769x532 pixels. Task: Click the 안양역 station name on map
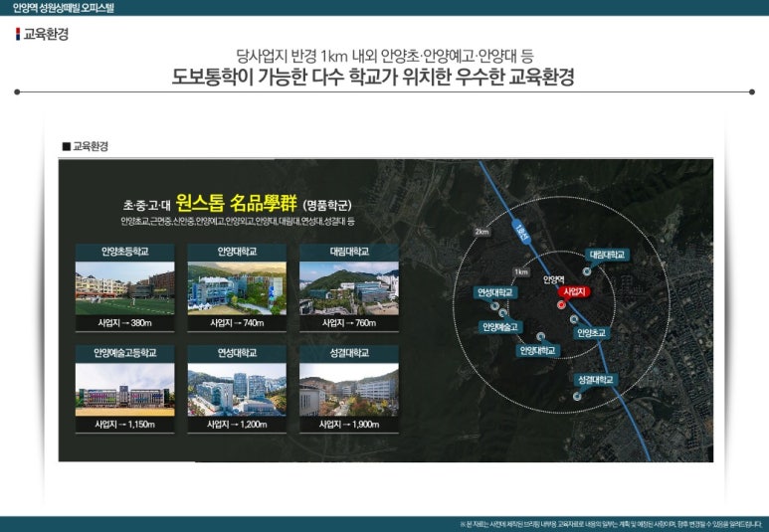[x=554, y=280]
